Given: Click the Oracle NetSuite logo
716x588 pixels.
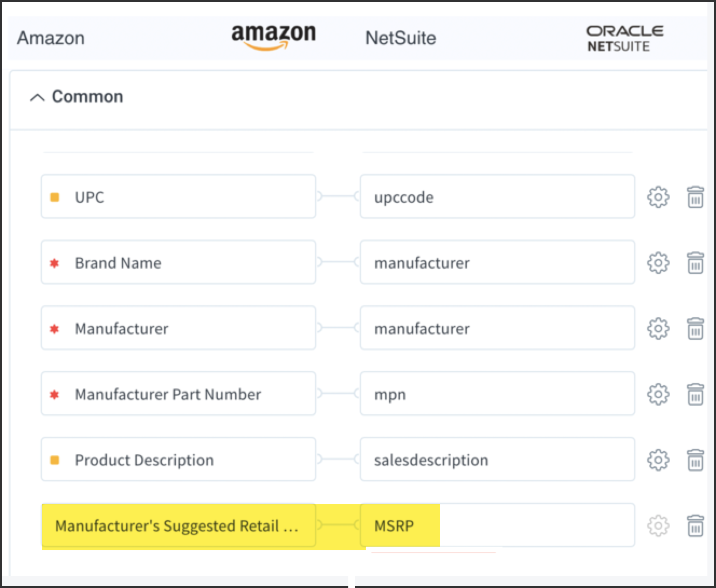Looking at the screenshot, I should (x=624, y=38).
